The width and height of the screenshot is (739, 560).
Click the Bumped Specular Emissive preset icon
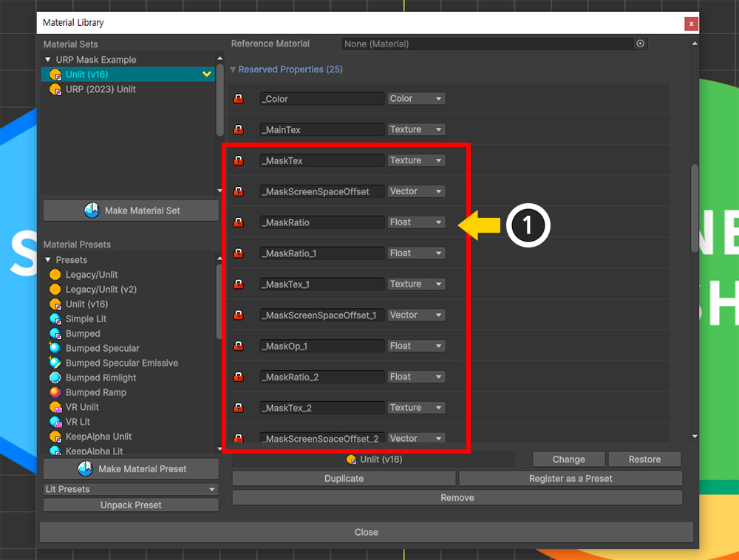tap(55, 363)
